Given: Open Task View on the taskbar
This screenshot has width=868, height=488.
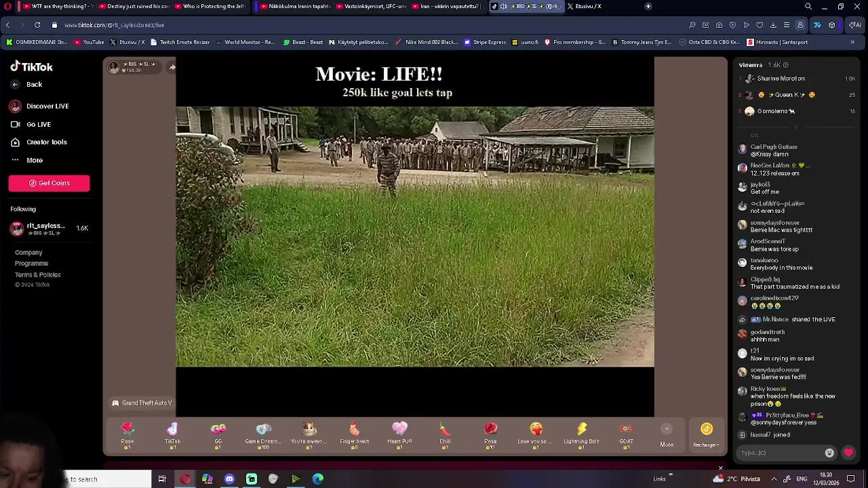Looking at the screenshot, I should [x=162, y=479].
